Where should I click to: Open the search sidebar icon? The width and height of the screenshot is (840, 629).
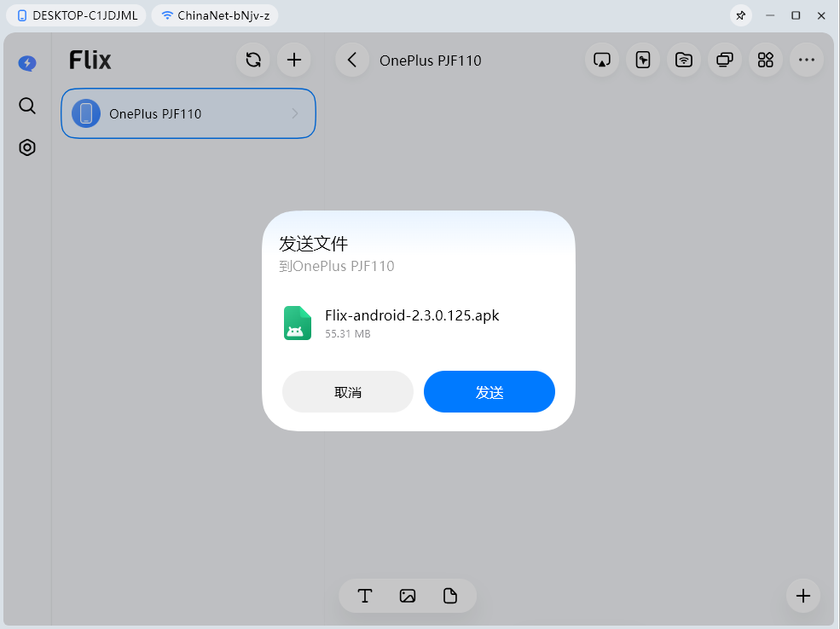click(x=27, y=106)
